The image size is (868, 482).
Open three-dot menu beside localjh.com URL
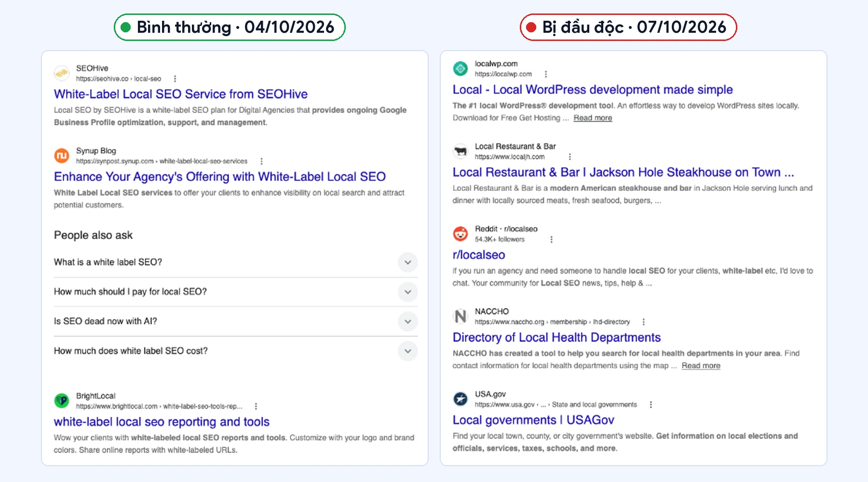(x=570, y=157)
